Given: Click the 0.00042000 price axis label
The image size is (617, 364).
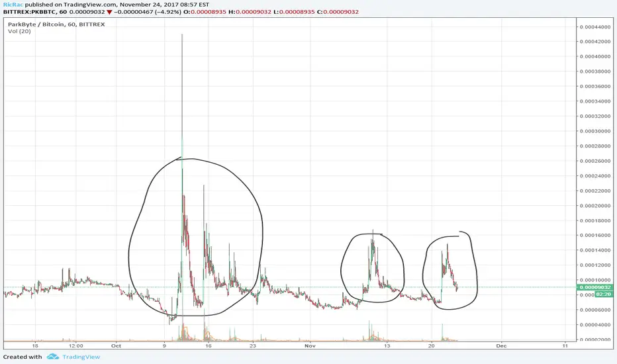Looking at the screenshot, I should click(x=595, y=42).
